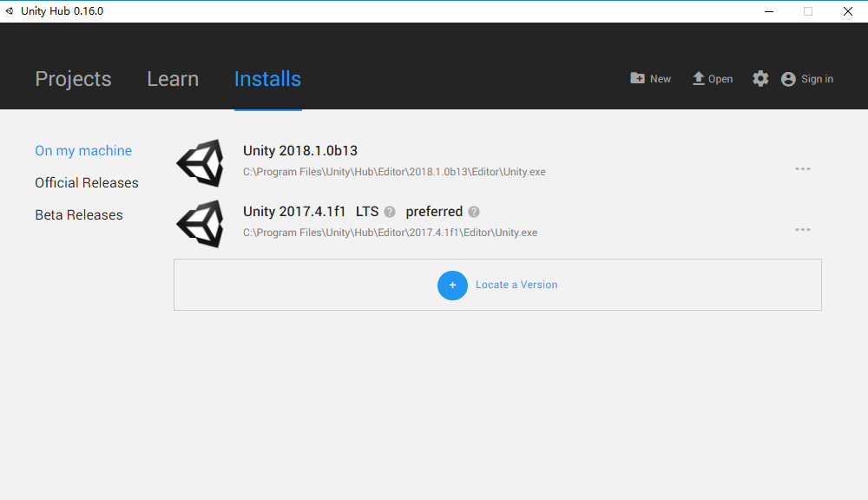
Task: Click the Sign in link
Action: point(817,79)
